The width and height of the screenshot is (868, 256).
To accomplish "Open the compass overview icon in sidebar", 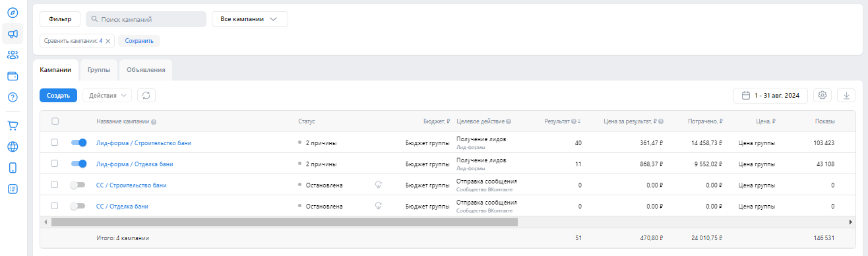I will [13, 13].
